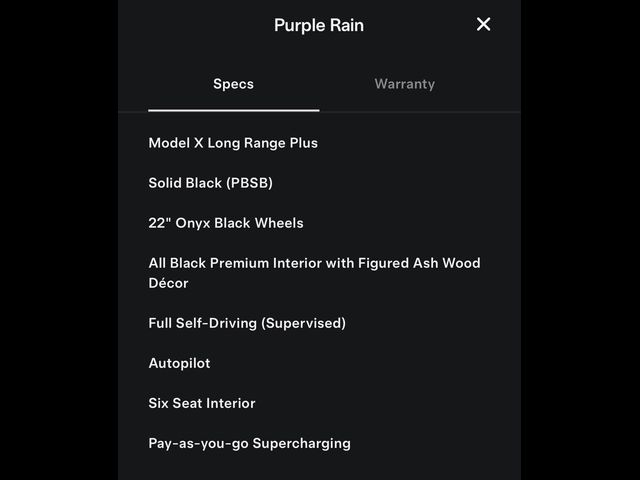640x480 pixels.
Task: Tap the X icon beside Purple Rain
Action: click(483, 24)
